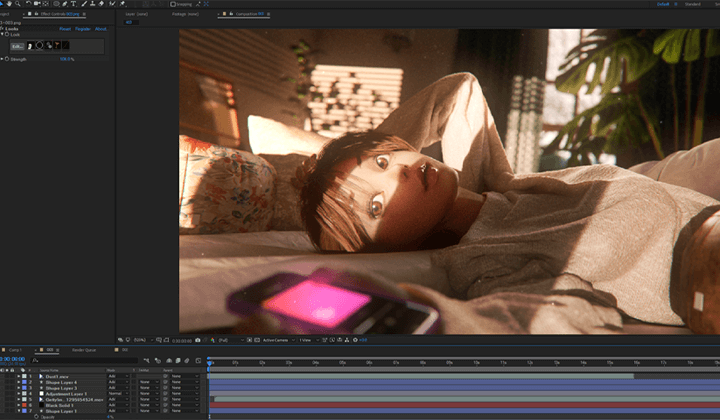Click the timeline layer search field
The width and height of the screenshot is (720, 420).
click(84, 361)
